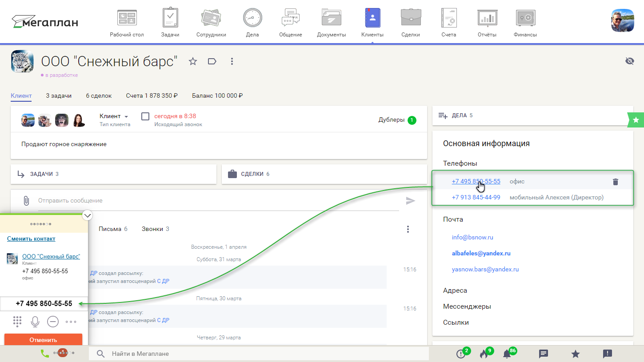The image size is (644, 362).
Task: Mark client as favorite with star icon
Action: (193, 61)
